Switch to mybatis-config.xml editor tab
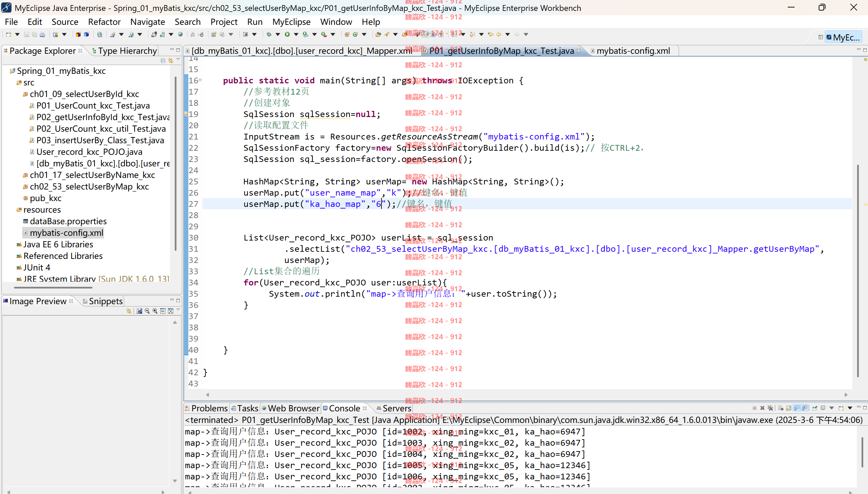Image resolution: width=868 pixels, height=494 pixels. pyautogui.click(x=633, y=51)
